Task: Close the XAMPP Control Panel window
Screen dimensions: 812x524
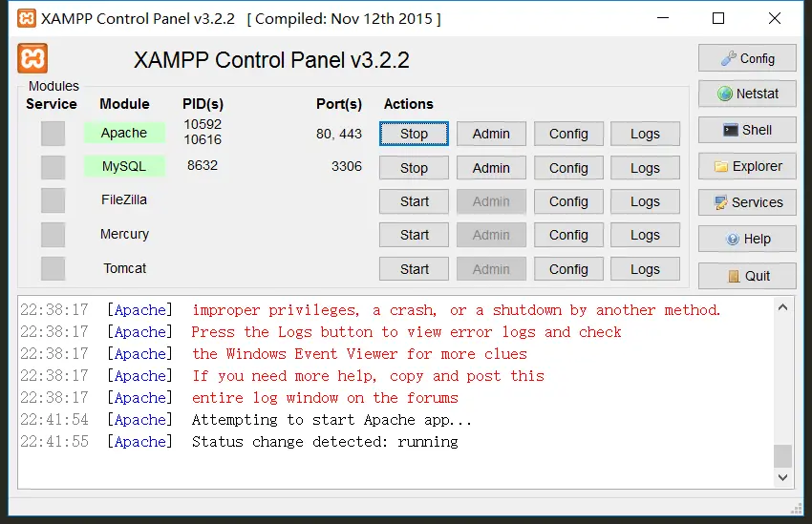Action: (775, 18)
